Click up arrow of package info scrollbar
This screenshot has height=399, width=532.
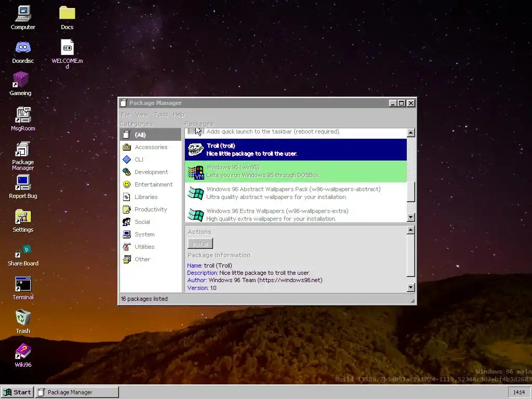click(x=411, y=230)
